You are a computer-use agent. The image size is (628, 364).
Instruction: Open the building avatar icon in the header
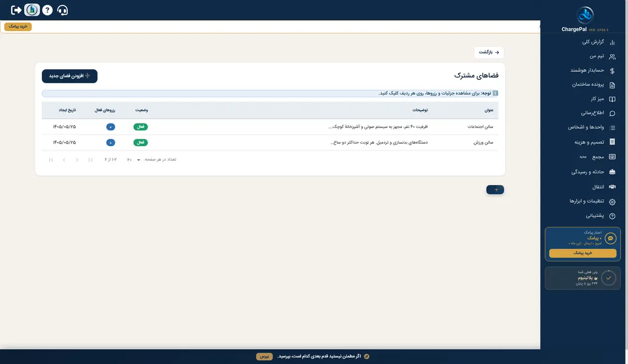tap(32, 10)
